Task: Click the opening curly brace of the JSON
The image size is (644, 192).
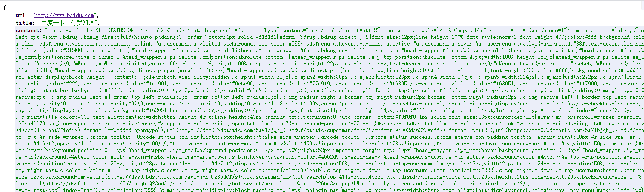Action: point(4,8)
